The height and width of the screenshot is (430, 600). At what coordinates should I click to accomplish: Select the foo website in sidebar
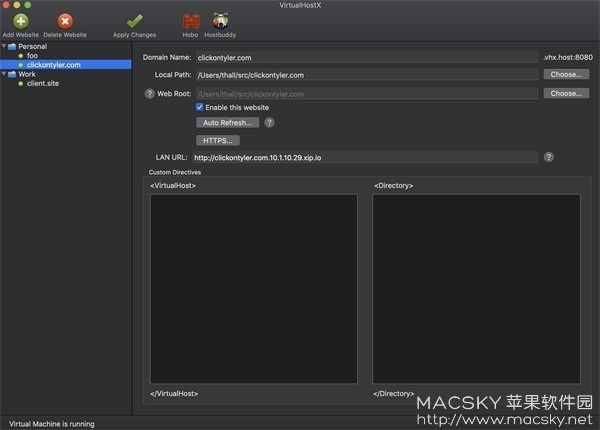pyautogui.click(x=32, y=56)
